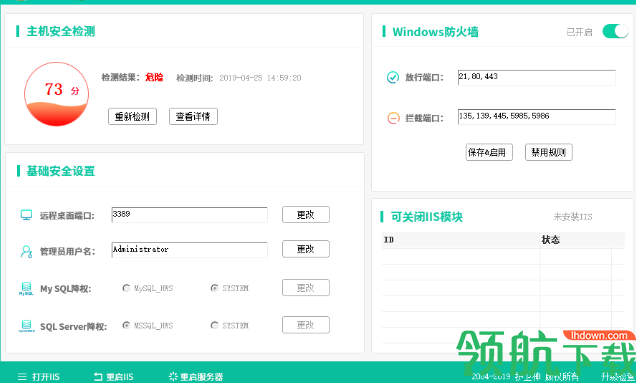Click the 基础安全设置 section heading
636x383 pixels.
pyautogui.click(x=61, y=171)
